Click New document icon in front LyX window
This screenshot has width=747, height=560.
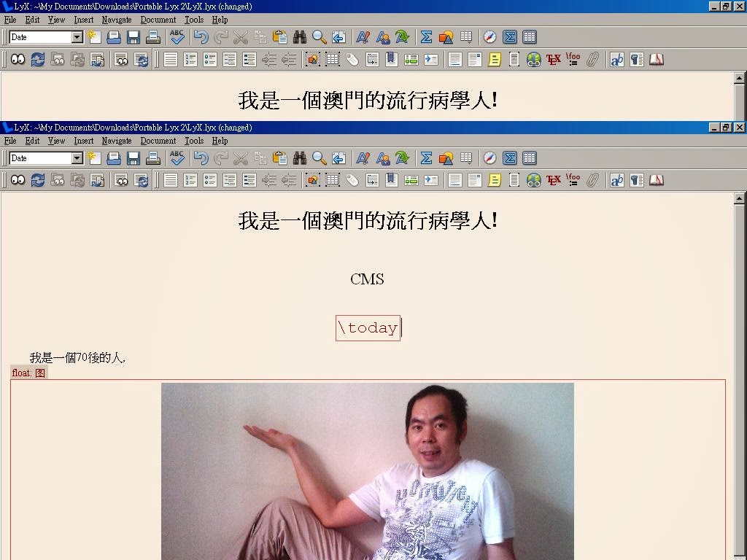[94, 158]
